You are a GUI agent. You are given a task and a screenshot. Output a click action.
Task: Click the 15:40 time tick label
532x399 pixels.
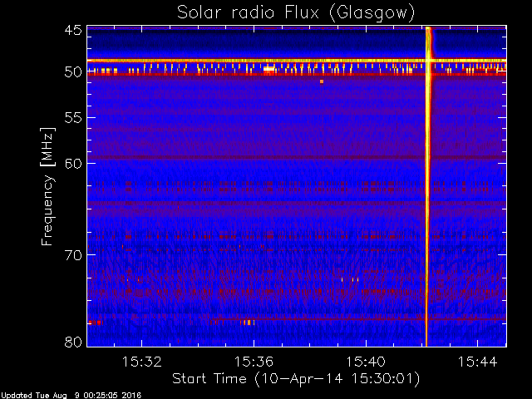[x=366, y=362]
